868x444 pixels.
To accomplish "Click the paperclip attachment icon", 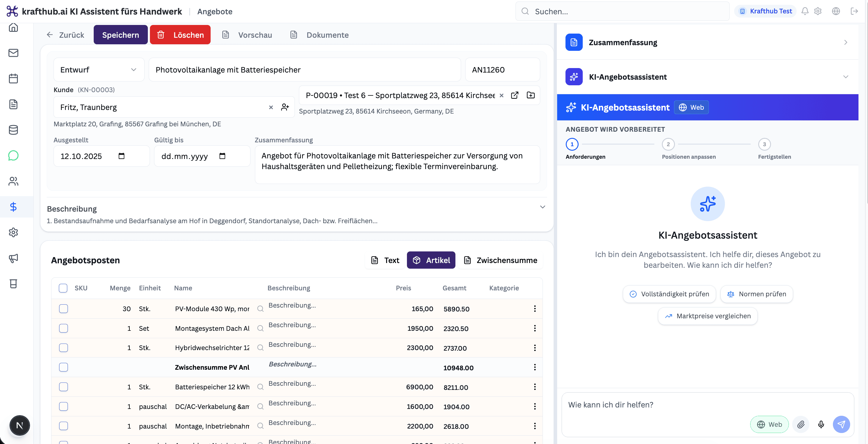I will 800,424.
